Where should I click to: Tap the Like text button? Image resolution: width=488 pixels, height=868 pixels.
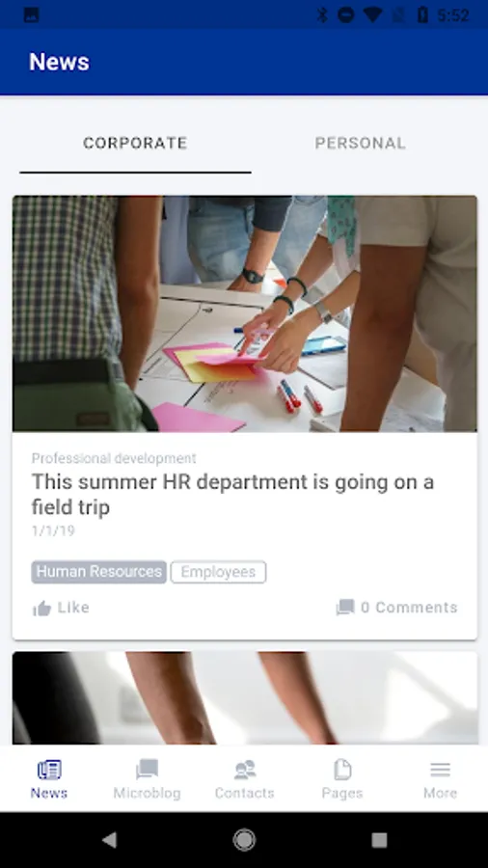pyautogui.click(x=73, y=608)
